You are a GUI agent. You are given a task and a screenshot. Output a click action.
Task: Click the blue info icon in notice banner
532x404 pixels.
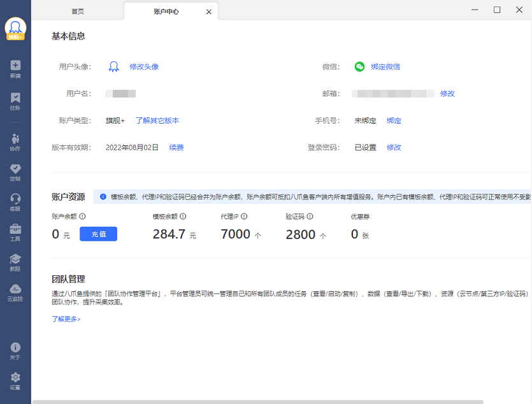point(103,197)
